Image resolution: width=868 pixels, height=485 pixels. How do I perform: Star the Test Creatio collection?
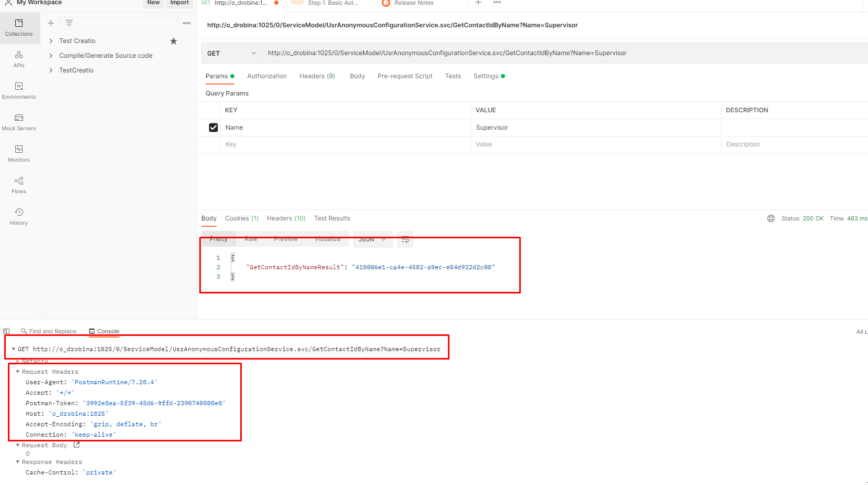point(173,40)
